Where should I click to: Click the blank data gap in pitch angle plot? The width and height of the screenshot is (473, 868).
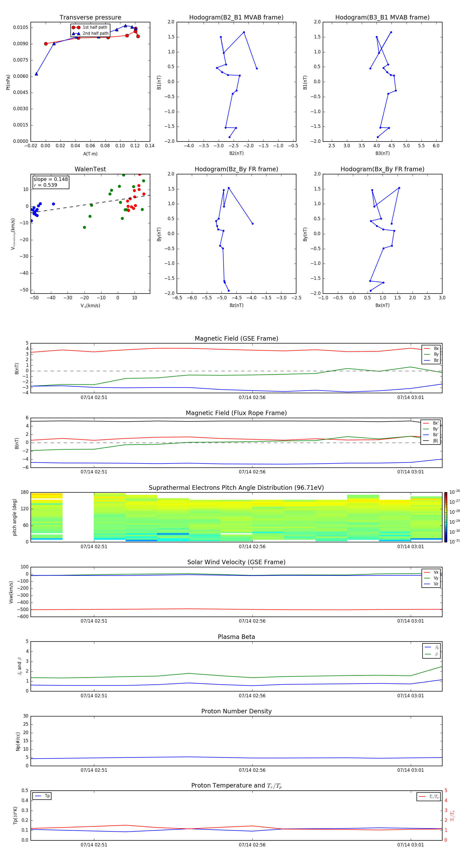pos(78,517)
